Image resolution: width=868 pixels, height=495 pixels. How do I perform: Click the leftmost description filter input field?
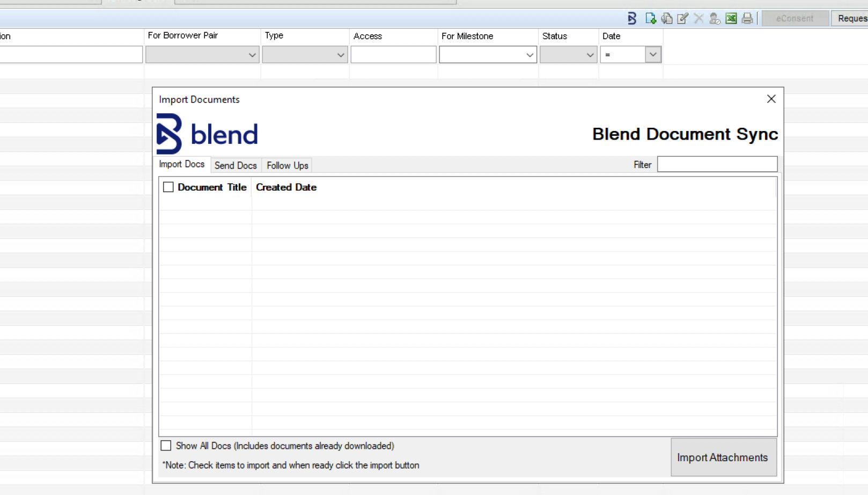(x=71, y=55)
